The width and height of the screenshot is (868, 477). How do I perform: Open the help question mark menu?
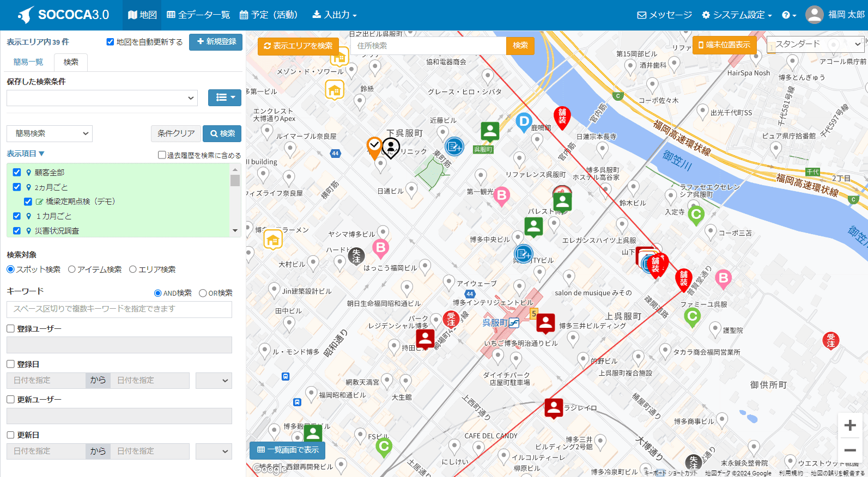tap(789, 15)
